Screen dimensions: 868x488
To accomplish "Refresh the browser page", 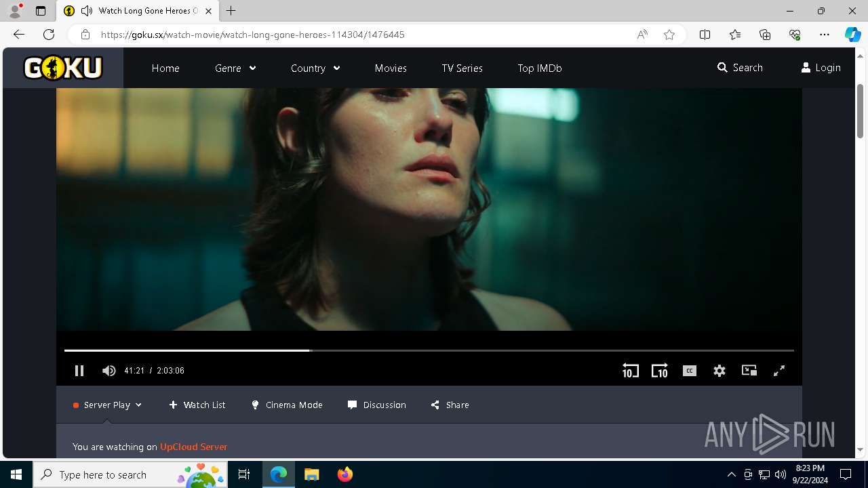I will (x=49, y=35).
